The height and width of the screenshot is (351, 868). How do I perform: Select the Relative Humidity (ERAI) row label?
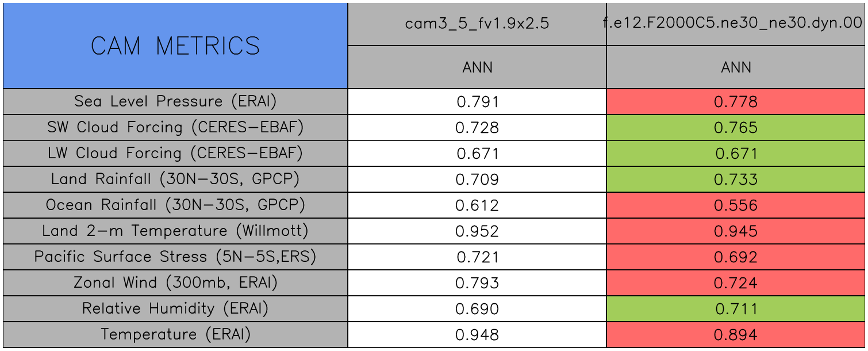coord(175,309)
